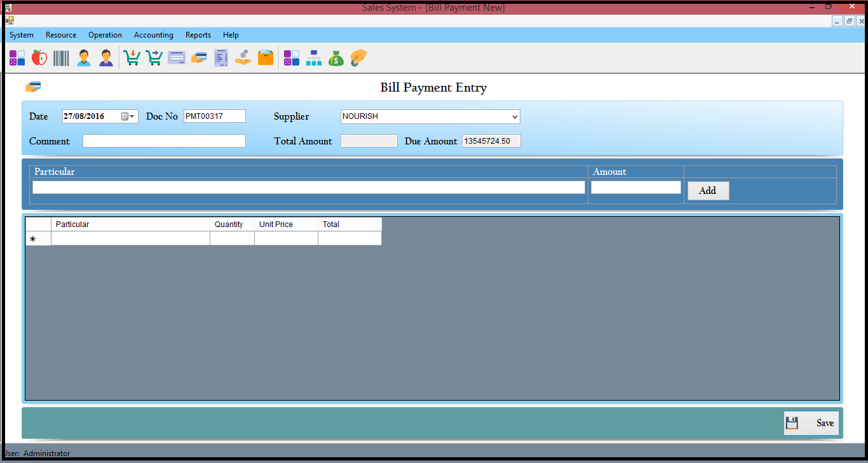Focus the Amount entry field

coord(635,188)
